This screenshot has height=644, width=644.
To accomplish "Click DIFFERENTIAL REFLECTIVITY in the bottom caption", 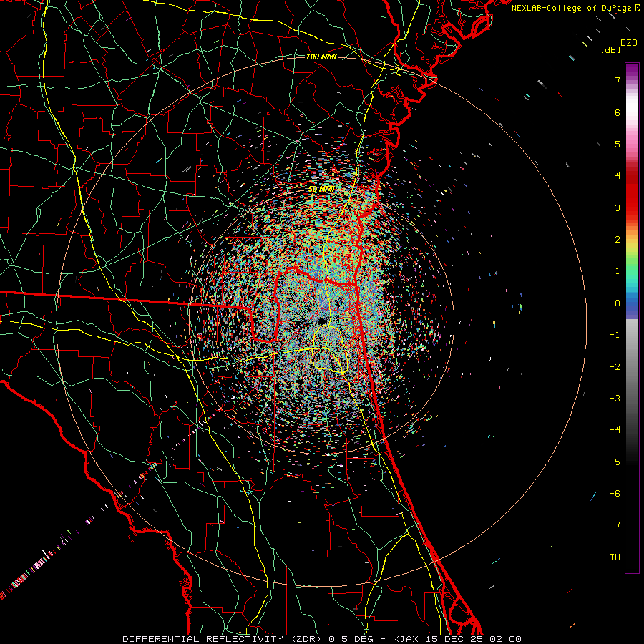I will click(203, 639).
